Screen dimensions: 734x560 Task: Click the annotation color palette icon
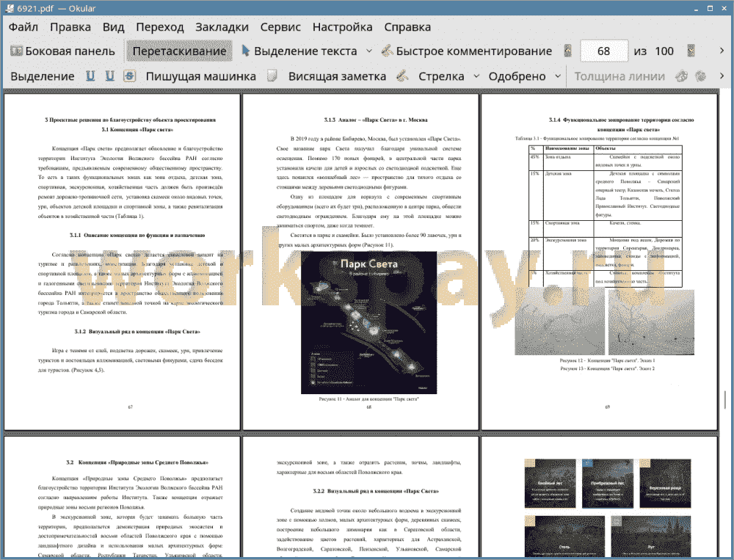682,76
